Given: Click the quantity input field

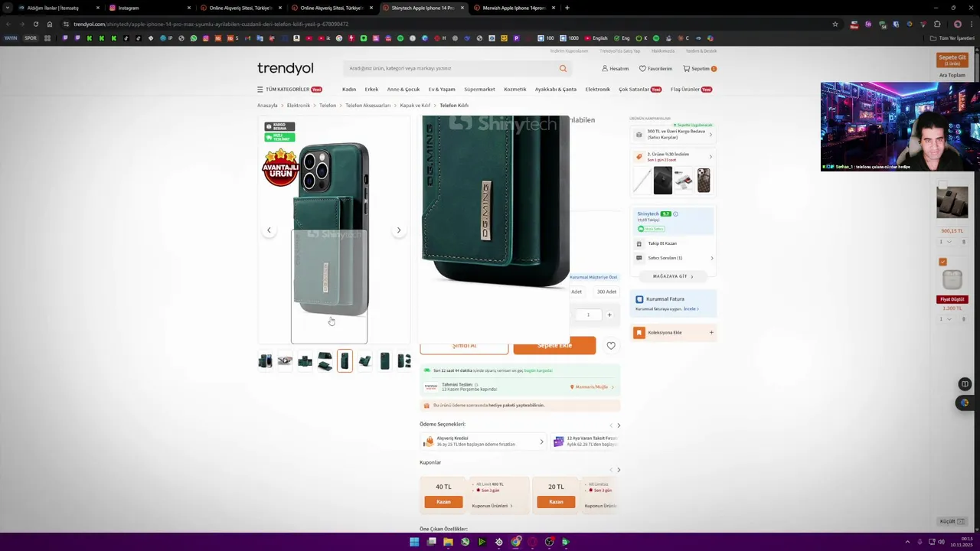Looking at the screenshot, I should tap(588, 315).
